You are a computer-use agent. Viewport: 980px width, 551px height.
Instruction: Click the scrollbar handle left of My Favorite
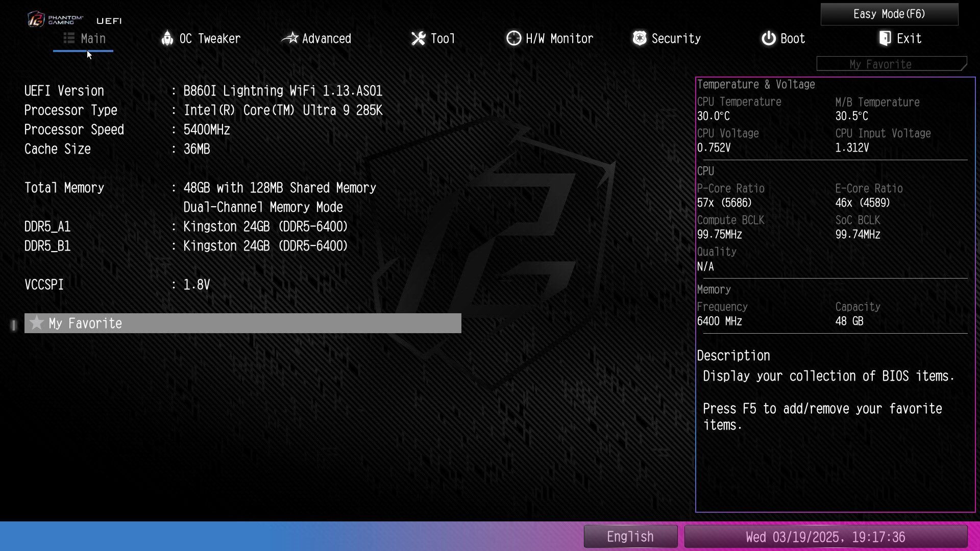coord(14,325)
